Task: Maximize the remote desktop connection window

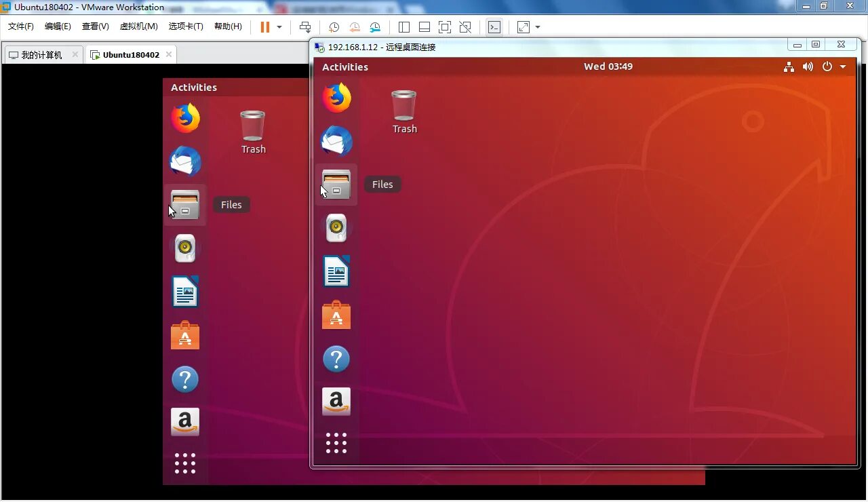Action: pos(816,45)
